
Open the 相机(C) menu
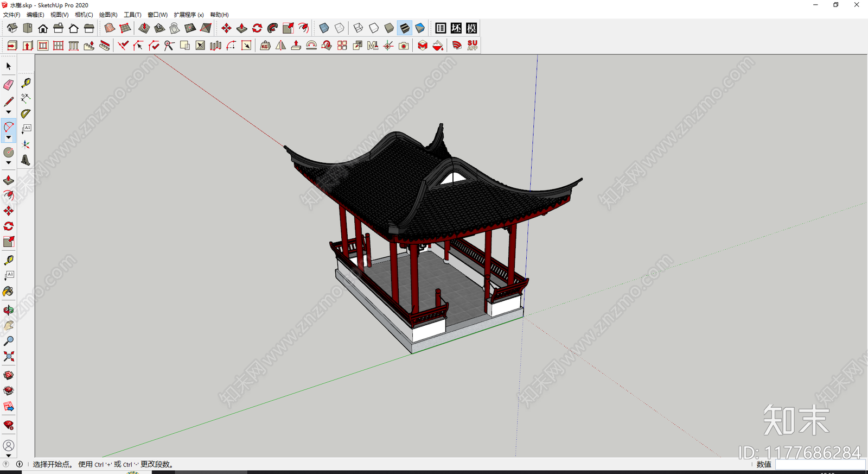coord(84,15)
